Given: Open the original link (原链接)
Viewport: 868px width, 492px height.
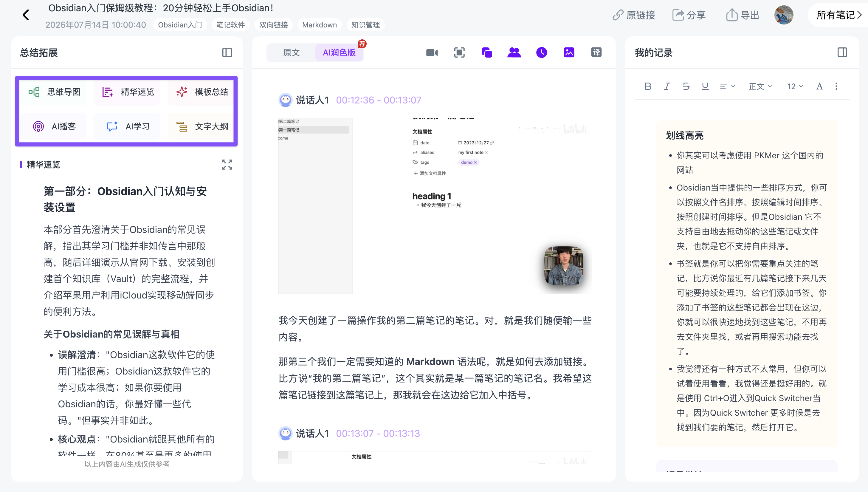Looking at the screenshot, I should pyautogui.click(x=634, y=15).
